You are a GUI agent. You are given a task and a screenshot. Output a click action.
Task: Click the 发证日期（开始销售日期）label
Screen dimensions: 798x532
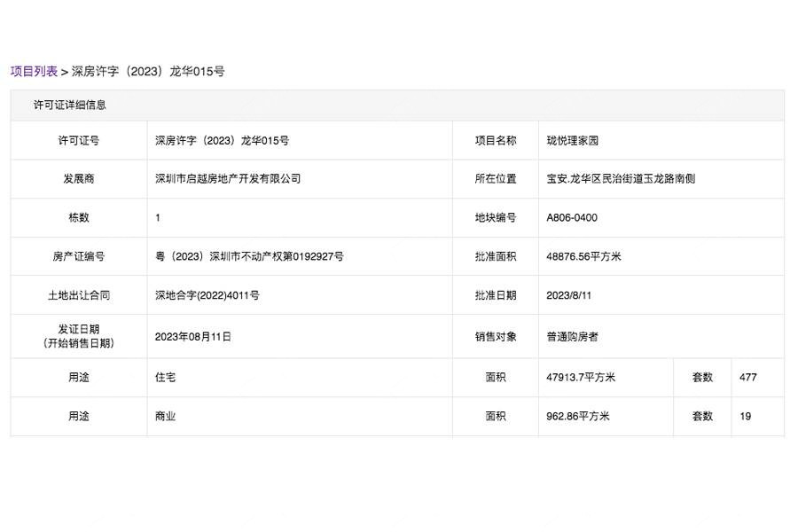click(79, 336)
